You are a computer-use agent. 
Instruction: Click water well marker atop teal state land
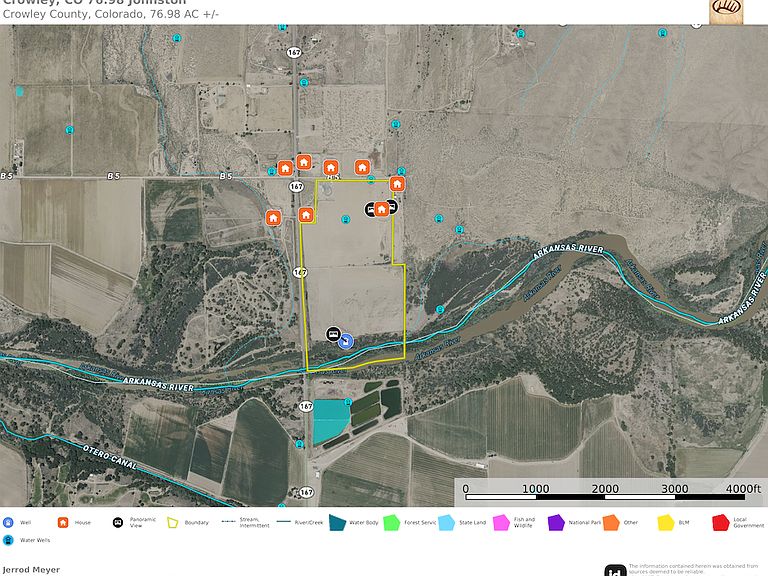coord(348,403)
